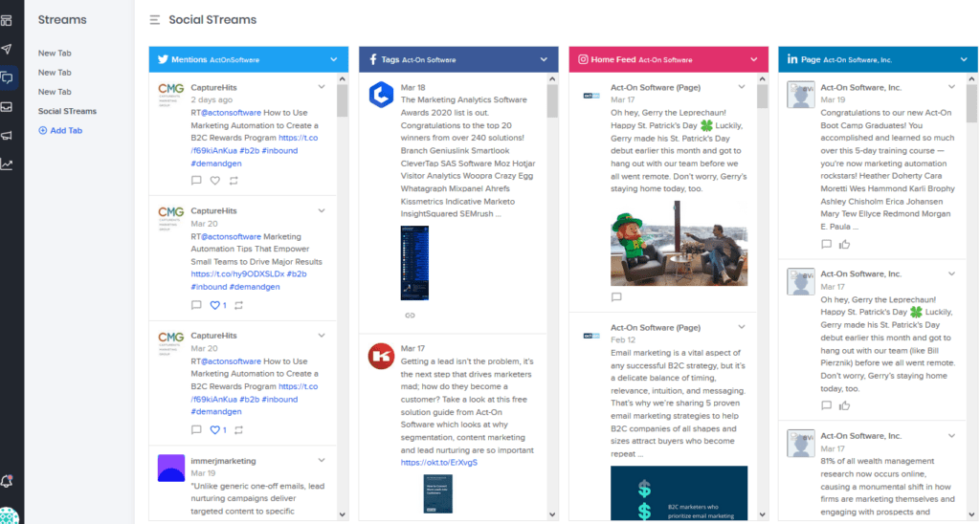Click CaptureHits CMG avatar on first tweet
This screenshot has height=524, width=980.
171,95
